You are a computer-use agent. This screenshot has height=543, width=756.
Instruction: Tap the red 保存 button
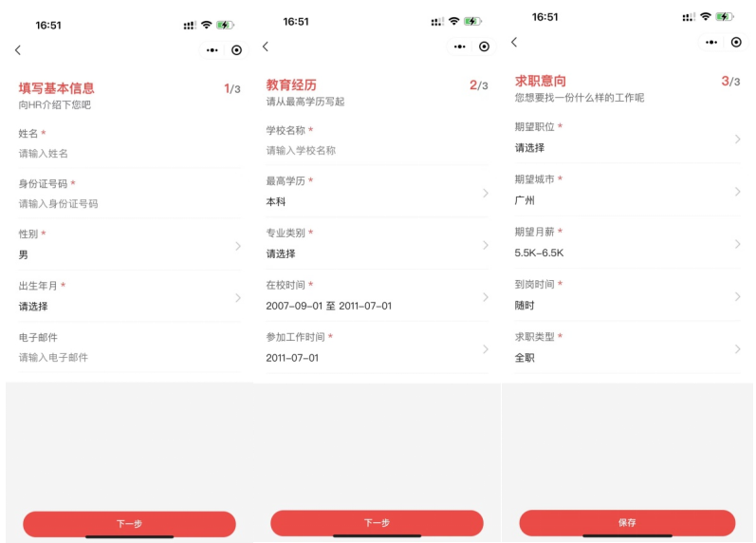(627, 523)
